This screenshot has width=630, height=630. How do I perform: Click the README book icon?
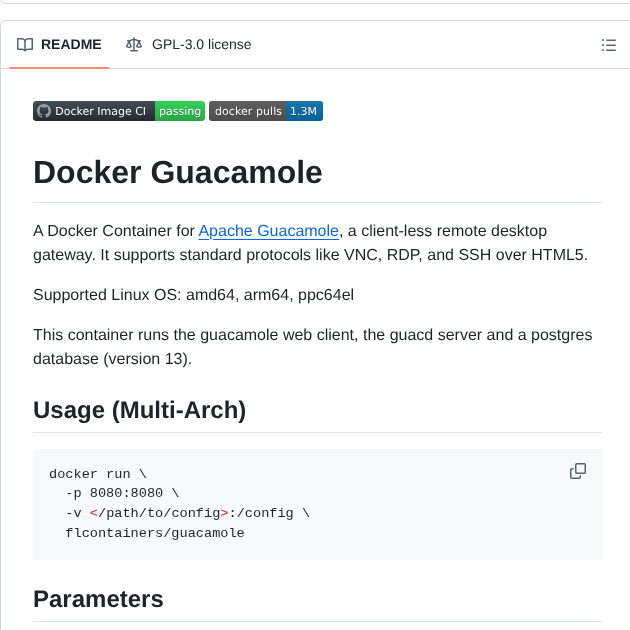pos(25,45)
